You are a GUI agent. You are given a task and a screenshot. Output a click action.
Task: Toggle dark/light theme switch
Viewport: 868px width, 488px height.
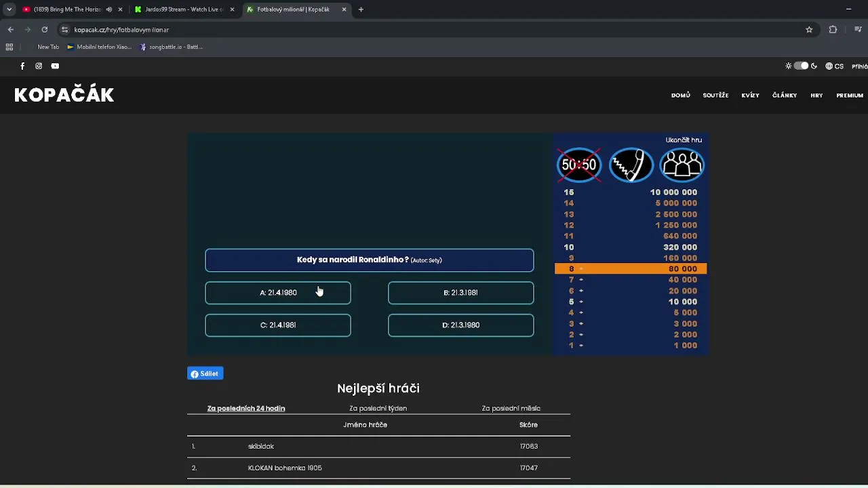(801, 66)
